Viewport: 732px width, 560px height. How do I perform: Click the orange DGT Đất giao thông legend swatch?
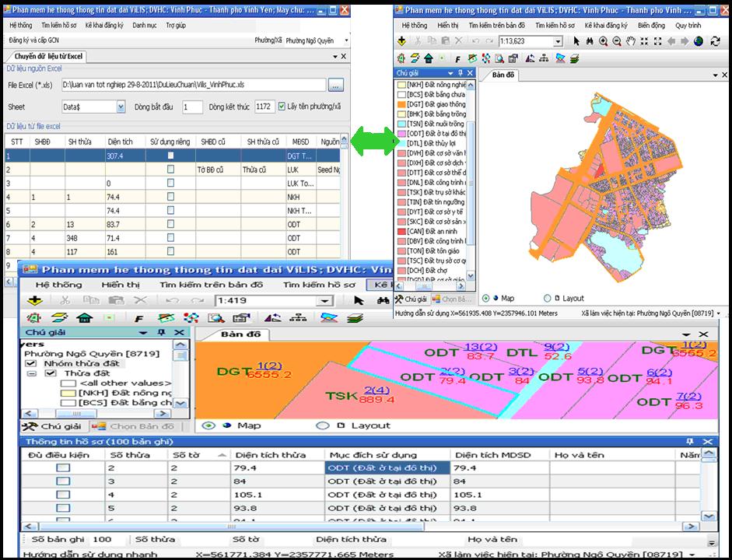click(401, 104)
